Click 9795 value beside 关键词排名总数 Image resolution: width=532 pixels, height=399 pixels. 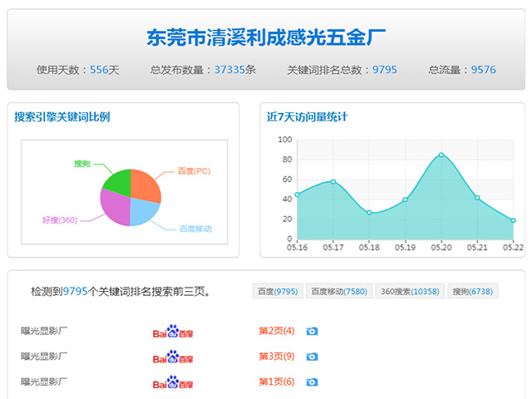384,70
